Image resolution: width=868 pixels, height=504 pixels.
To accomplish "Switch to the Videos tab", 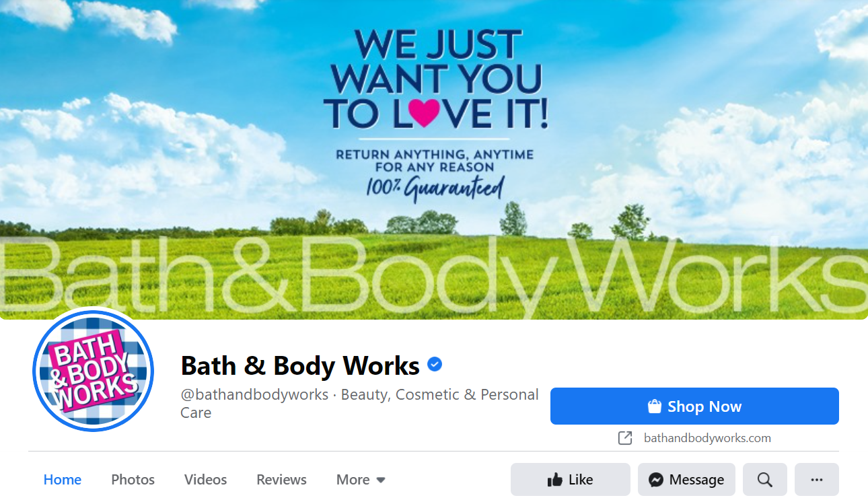I will 205,480.
